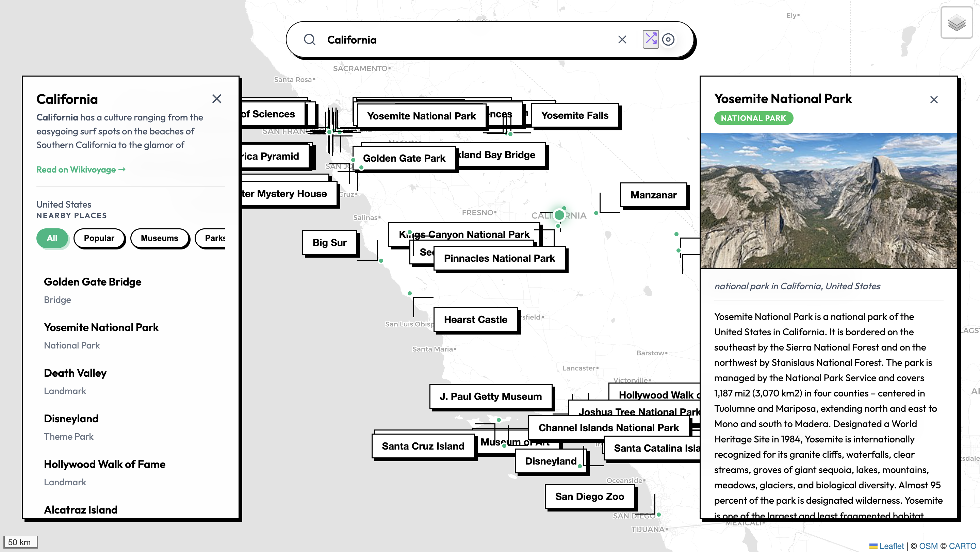Clear the California search with the X icon
Screen dimensions: 980x552
(622, 39)
